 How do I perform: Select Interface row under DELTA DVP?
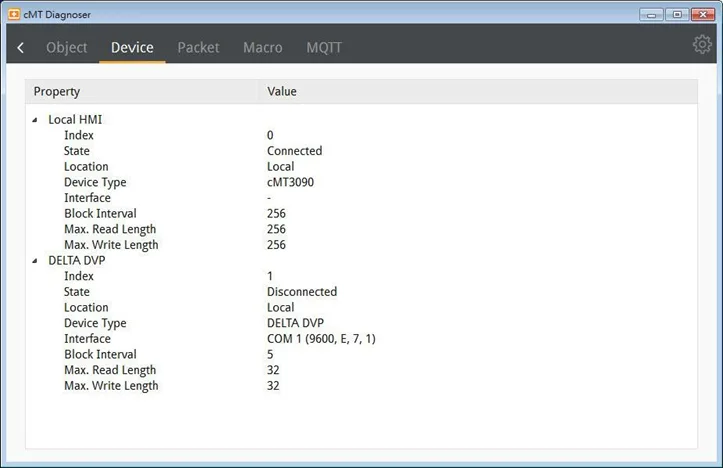(x=361, y=339)
